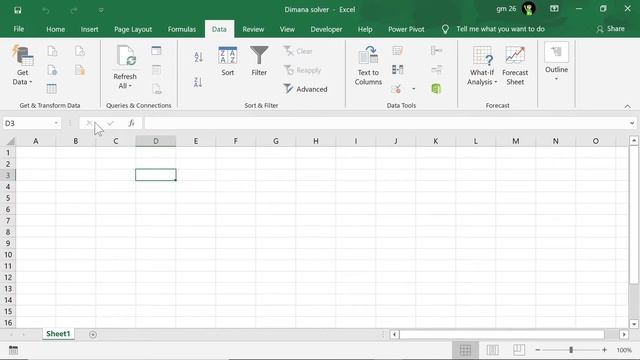Click the Undo arrow

tap(46, 10)
